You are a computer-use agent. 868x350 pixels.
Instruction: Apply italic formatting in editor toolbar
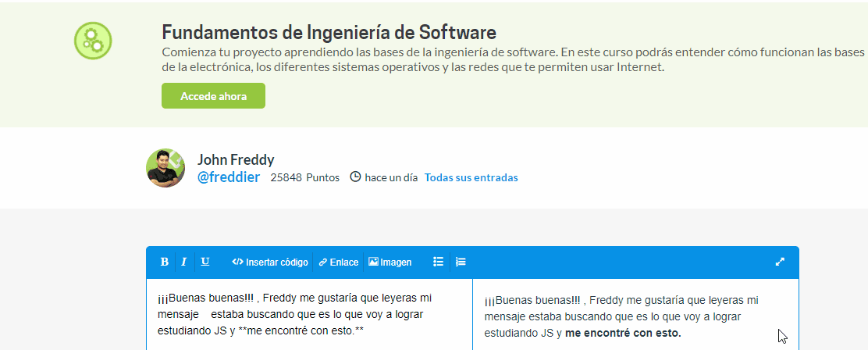tap(183, 262)
